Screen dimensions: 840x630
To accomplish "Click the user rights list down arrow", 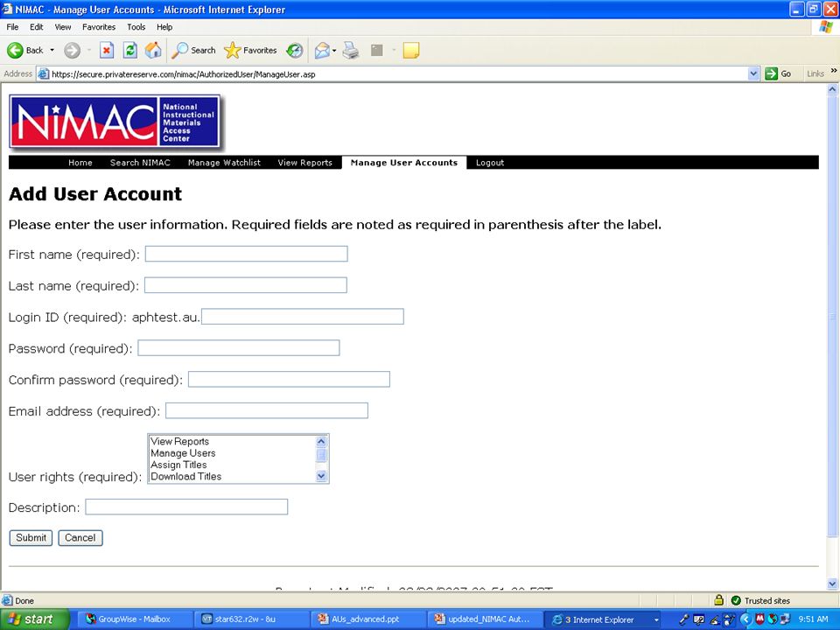I will click(321, 476).
